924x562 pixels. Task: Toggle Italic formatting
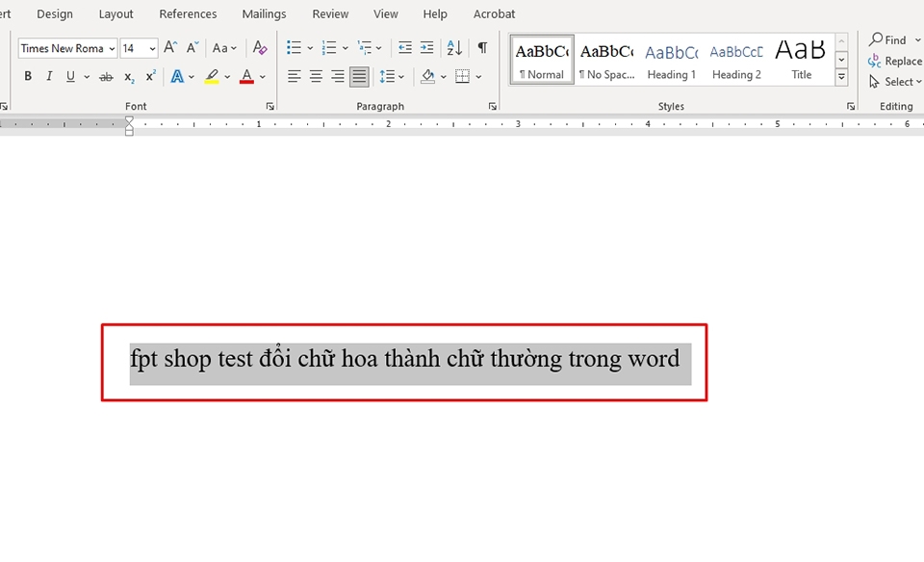click(49, 77)
